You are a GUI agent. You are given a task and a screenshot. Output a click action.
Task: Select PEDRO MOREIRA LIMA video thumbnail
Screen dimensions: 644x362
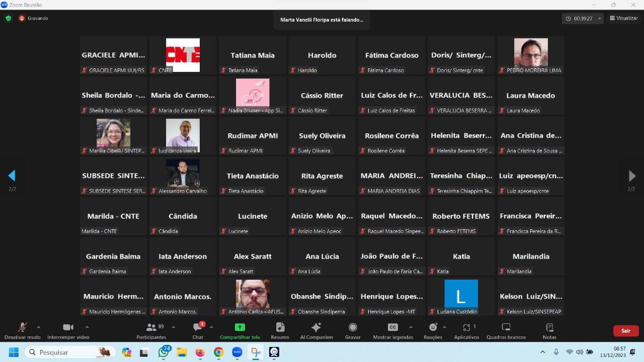(x=531, y=55)
